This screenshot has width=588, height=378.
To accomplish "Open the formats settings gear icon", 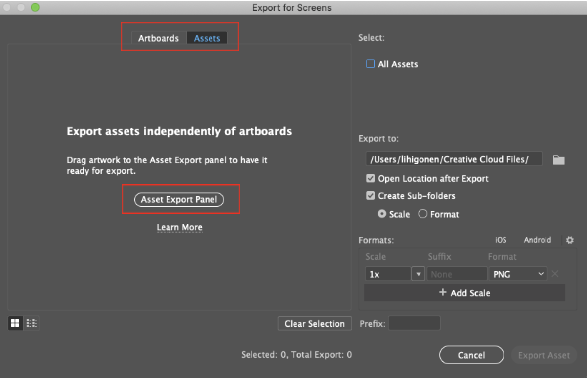I will coord(570,240).
